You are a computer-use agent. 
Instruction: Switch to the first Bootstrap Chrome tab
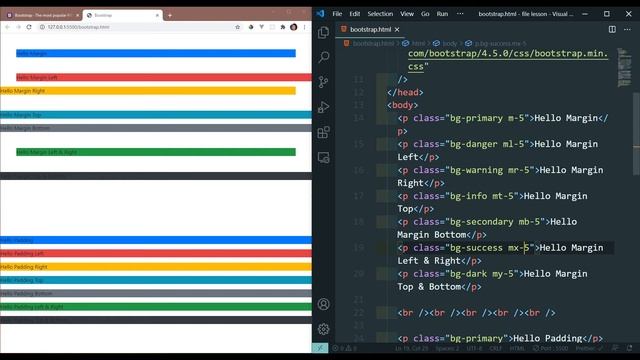click(42, 16)
